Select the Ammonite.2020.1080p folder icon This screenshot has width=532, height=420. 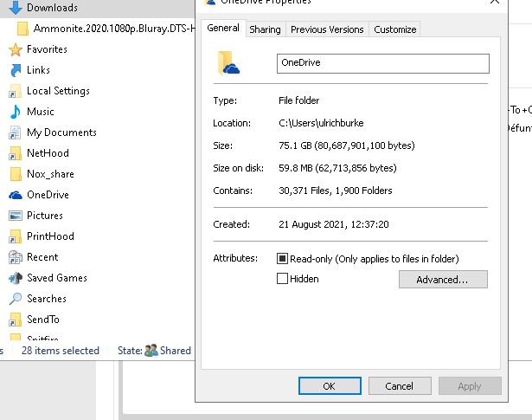(22, 29)
